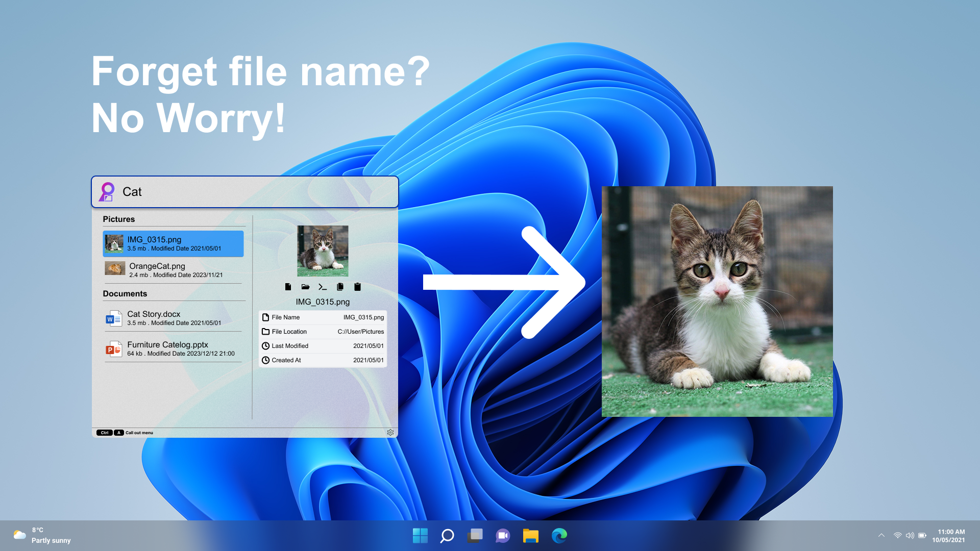Click the Ctrl key hint badge
The width and height of the screenshot is (980, 551).
tap(104, 432)
